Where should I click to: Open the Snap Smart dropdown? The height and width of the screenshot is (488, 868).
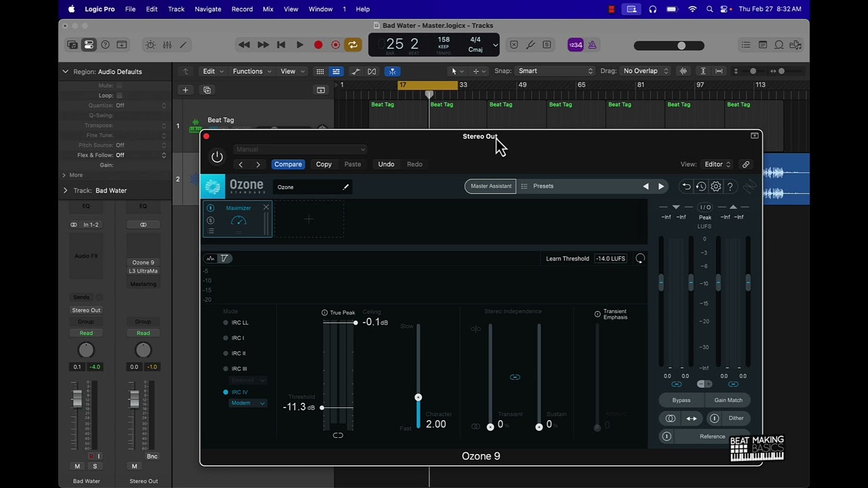click(x=555, y=71)
